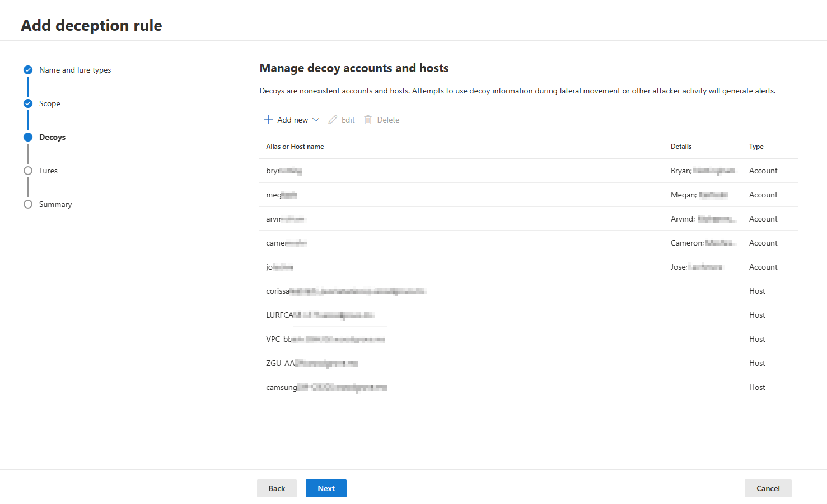This screenshot has width=827, height=504.
Task: Select the Bryan account decoy row
Action: [529, 171]
